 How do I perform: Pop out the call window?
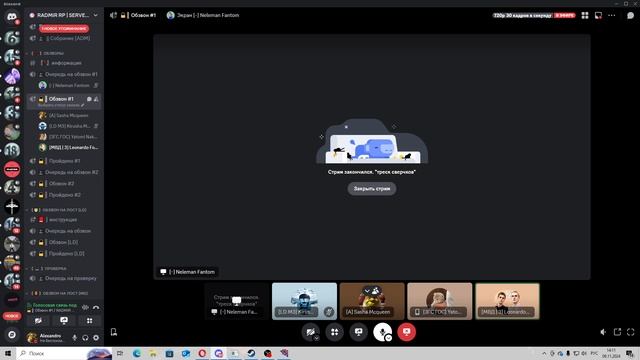[617, 332]
